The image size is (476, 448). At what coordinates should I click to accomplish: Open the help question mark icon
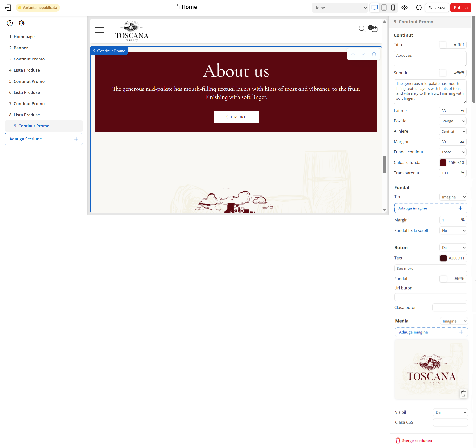click(x=10, y=23)
